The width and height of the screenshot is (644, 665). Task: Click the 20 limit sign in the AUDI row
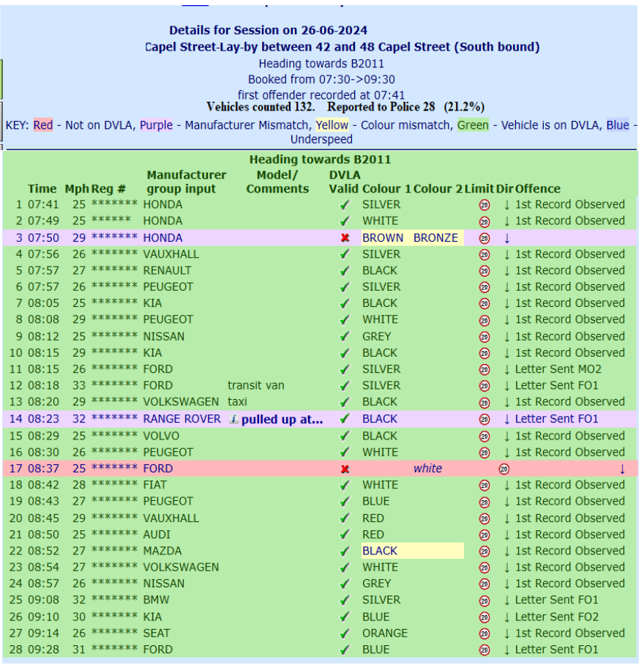[484, 535]
